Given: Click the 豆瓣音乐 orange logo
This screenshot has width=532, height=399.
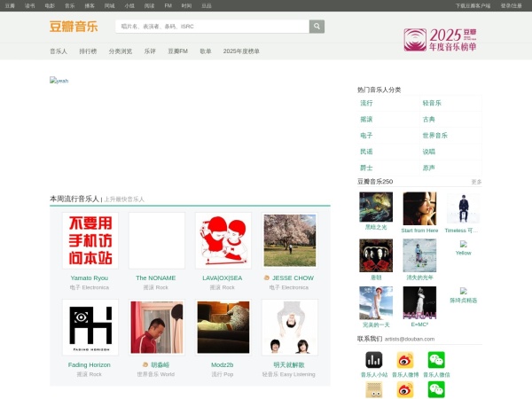Looking at the screenshot, I should [x=74, y=26].
